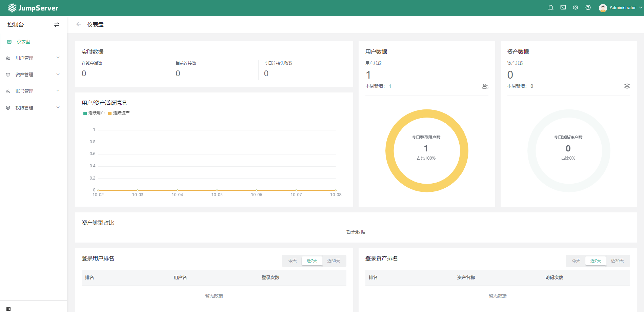Expand the 资产管理 sidebar menu

coord(33,75)
